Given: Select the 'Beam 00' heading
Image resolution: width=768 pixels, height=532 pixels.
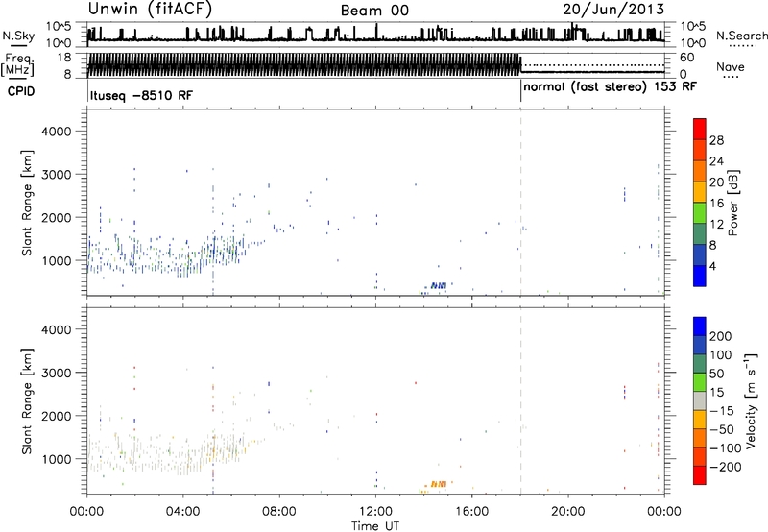Looking at the screenshot, I should pyautogui.click(x=374, y=11).
